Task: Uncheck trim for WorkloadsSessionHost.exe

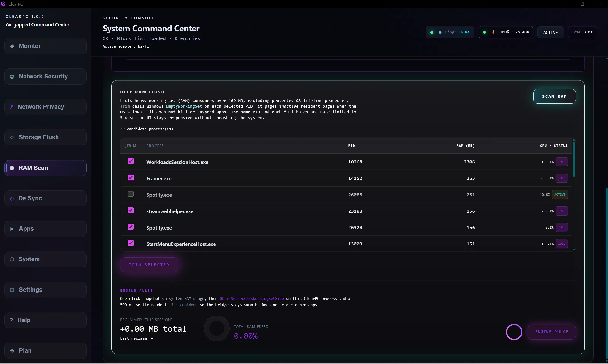Action: click(131, 161)
